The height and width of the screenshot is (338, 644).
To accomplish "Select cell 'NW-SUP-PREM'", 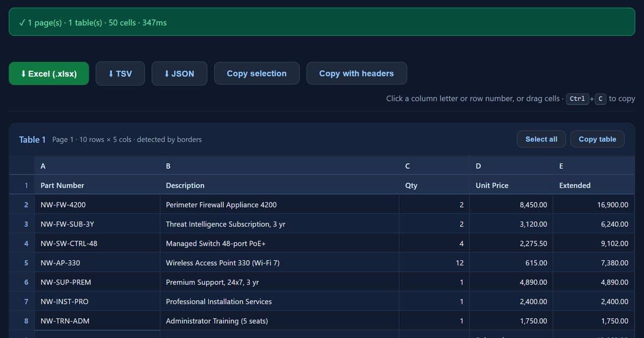I will (x=98, y=282).
